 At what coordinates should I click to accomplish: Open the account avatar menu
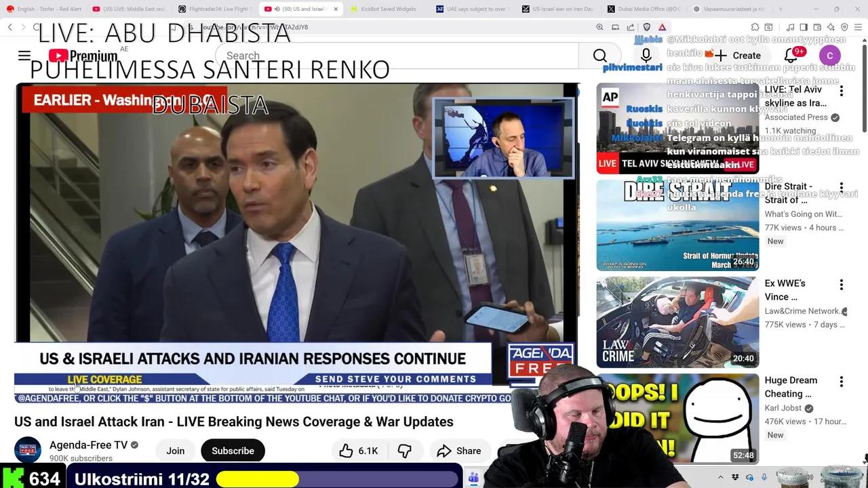pyautogui.click(x=829, y=56)
